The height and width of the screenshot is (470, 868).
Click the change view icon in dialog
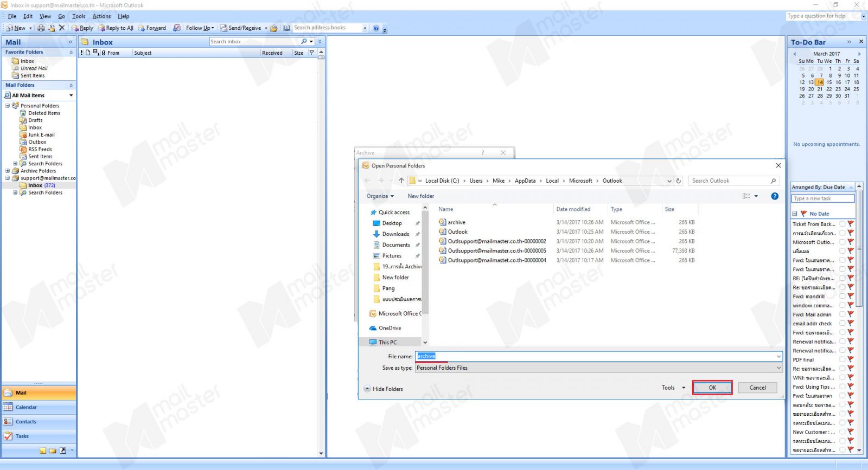[x=746, y=196]
